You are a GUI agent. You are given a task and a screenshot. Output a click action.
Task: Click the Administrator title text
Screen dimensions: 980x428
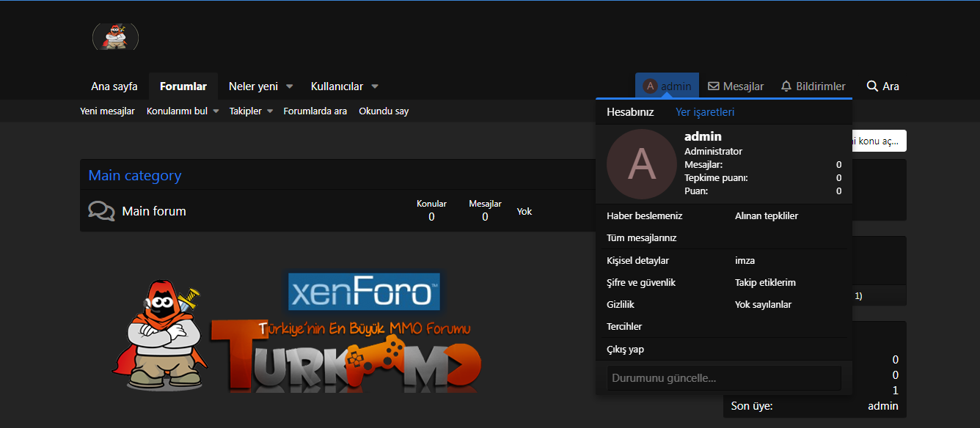coord(713,151)
